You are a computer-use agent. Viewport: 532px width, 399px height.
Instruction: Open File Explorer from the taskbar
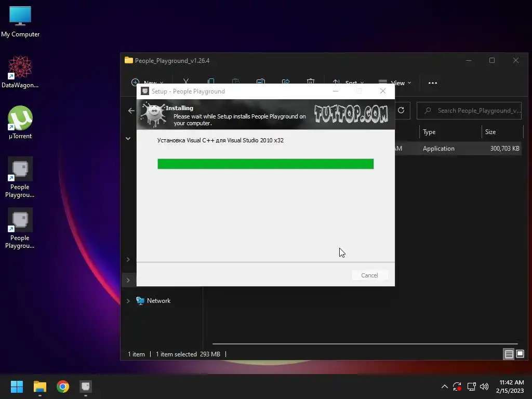tap(39, 387)
